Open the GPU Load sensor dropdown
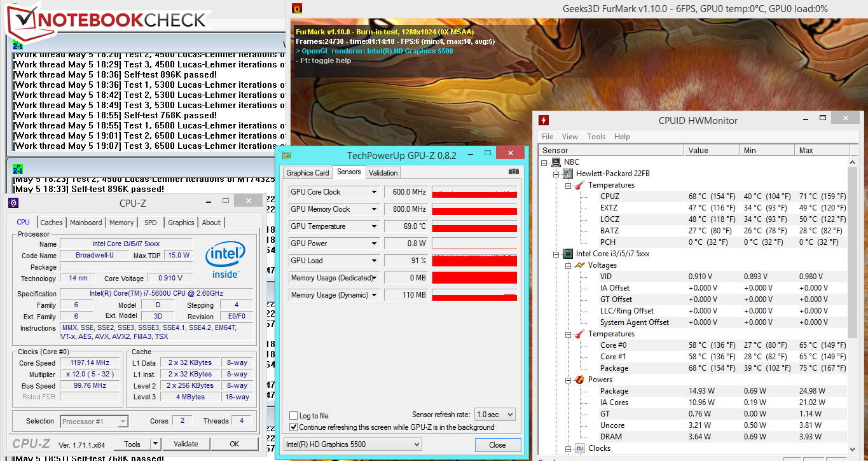Image resolution: width=868 pixels, height=461 pixels. point(374,261)
